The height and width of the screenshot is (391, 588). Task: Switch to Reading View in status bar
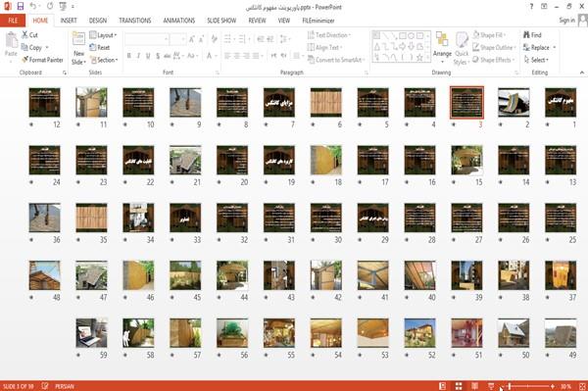coord(474,386)
